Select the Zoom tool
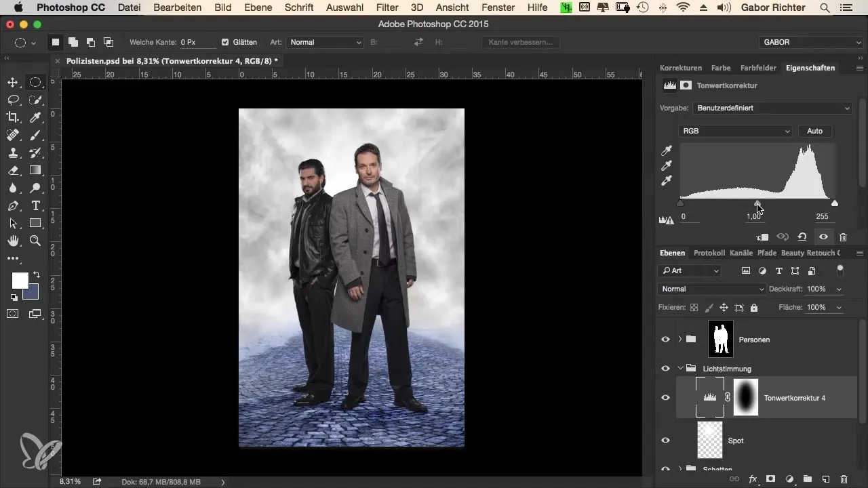Image resolution: width=868 pixels, height=488 pixels. (35, 241)
